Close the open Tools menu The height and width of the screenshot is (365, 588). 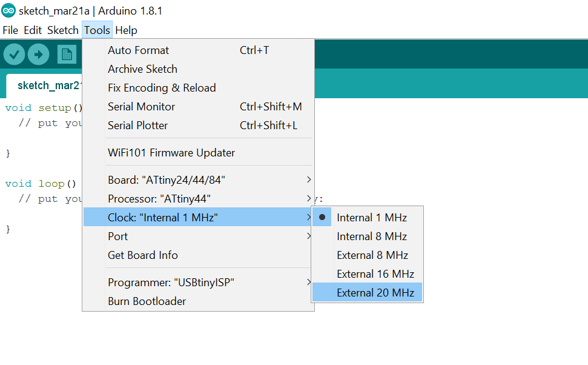[x=97, y=30]
